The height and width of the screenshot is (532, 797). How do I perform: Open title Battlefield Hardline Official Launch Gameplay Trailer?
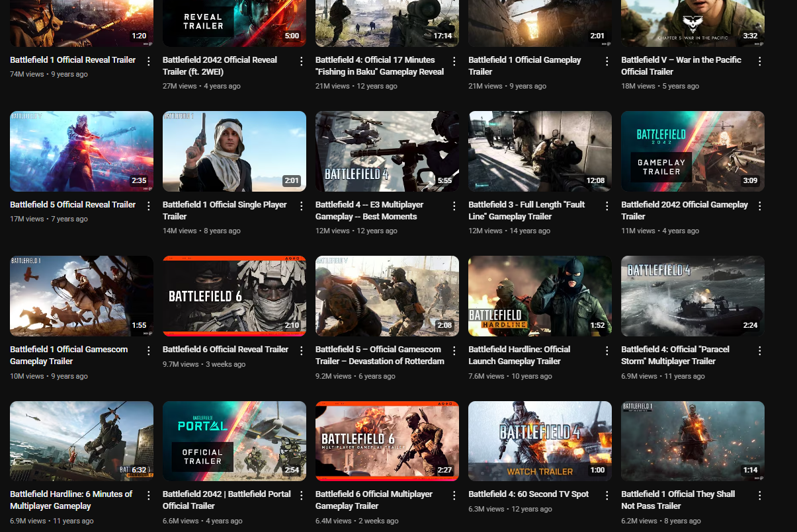(519, 355)
